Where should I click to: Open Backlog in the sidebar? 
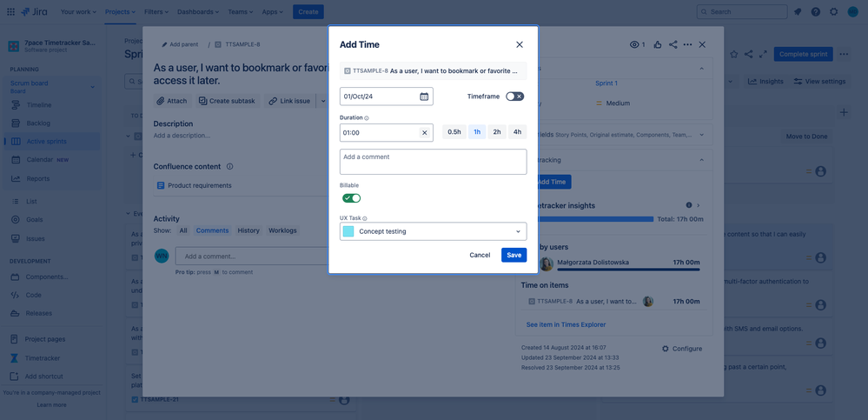point(38,123)
